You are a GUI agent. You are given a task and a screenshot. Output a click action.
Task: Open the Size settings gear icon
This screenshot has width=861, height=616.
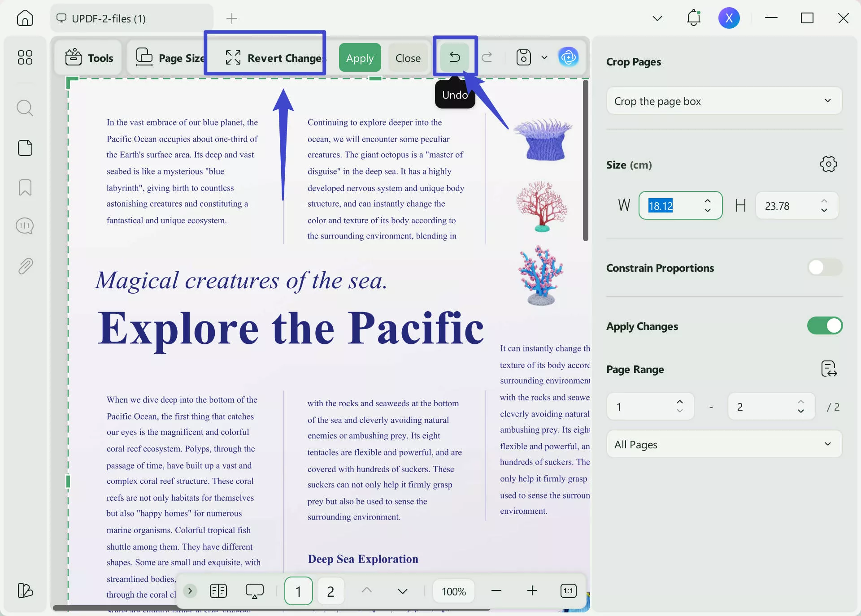pyautogui.click(x=828, y=164)
